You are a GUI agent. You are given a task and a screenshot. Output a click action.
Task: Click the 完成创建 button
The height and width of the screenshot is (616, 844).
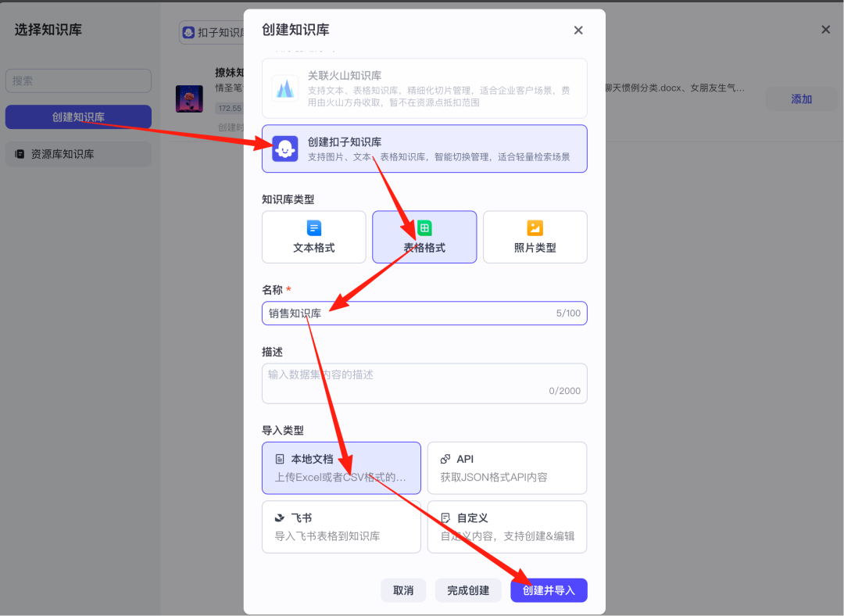click(468, 591)
